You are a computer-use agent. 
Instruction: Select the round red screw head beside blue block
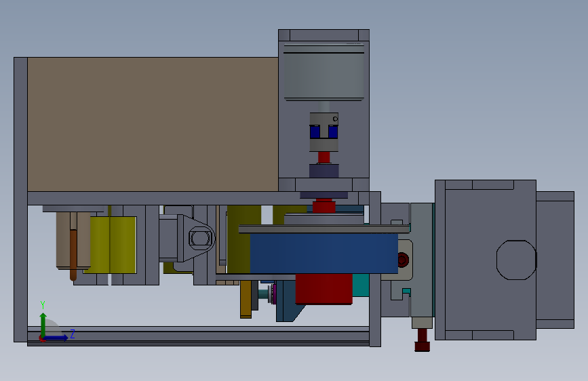[x=403, y=260]
